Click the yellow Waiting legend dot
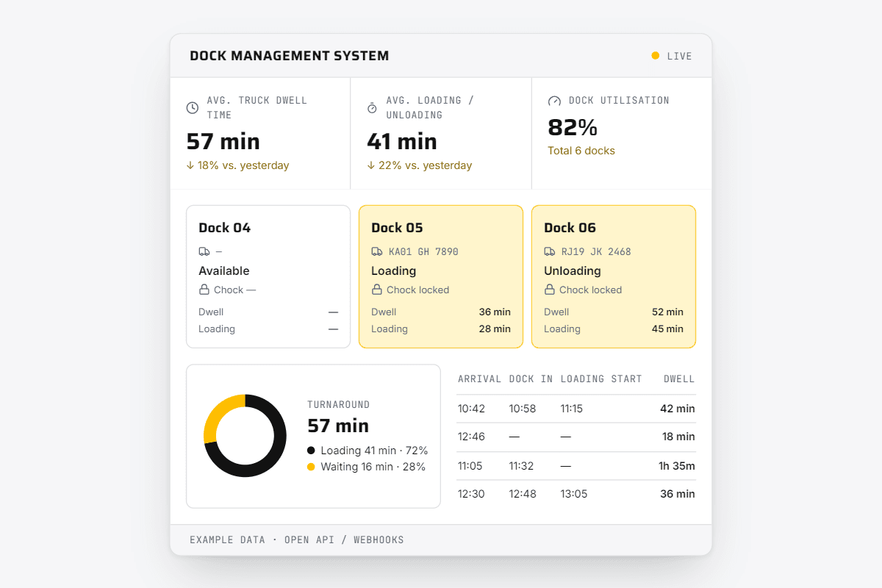This screenshot has width=882, height=588. point(311,467)
